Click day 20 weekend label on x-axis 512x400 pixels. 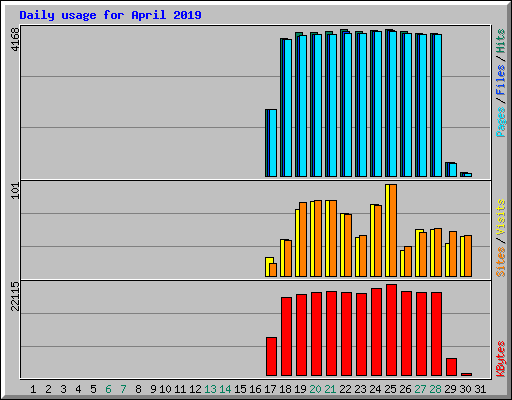pos(315,389)
